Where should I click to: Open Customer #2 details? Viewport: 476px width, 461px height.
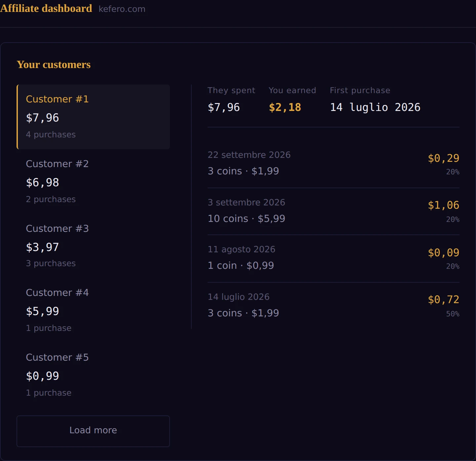coord(93,182)
